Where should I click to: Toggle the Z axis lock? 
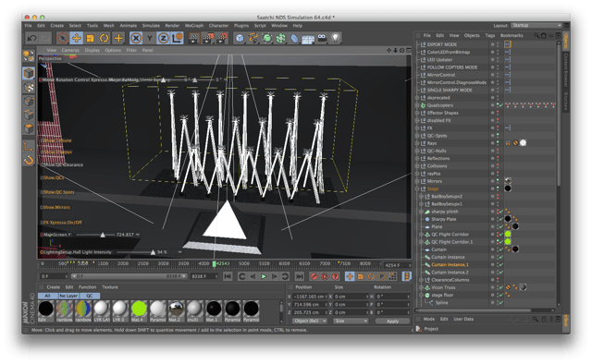pyautogui.click(x=163, y=38)
